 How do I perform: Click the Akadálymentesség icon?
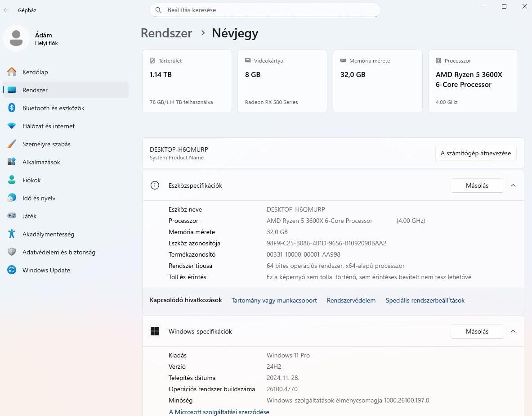12,234
